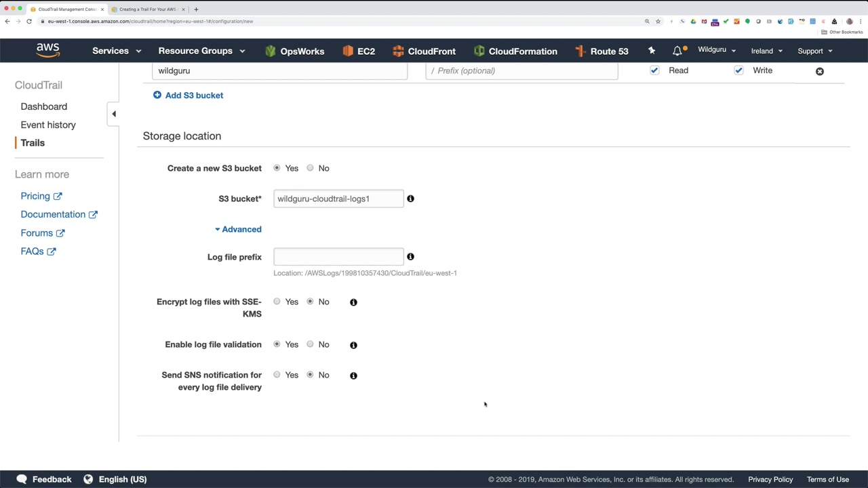Show info for Log file prefix

point(410,256)
